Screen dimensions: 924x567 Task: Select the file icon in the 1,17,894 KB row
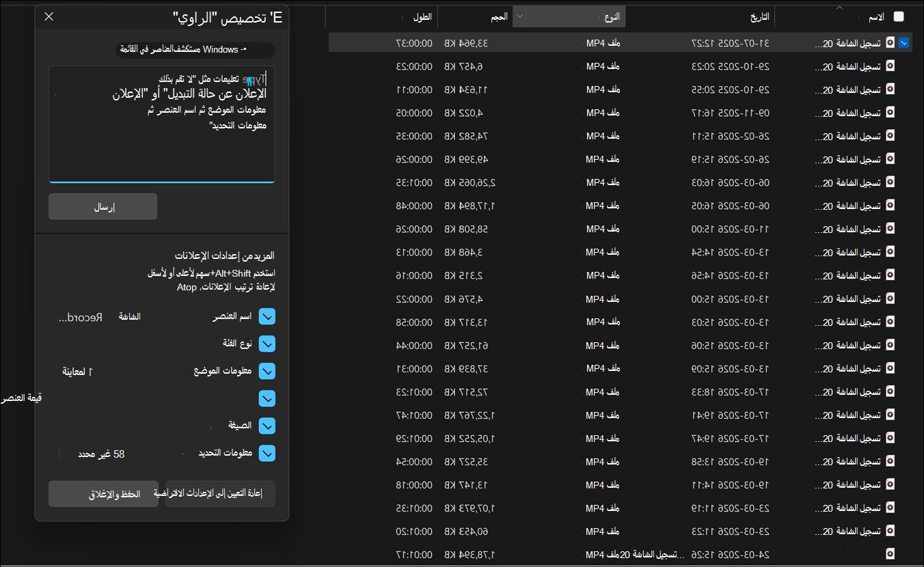[x=890, y=205]
